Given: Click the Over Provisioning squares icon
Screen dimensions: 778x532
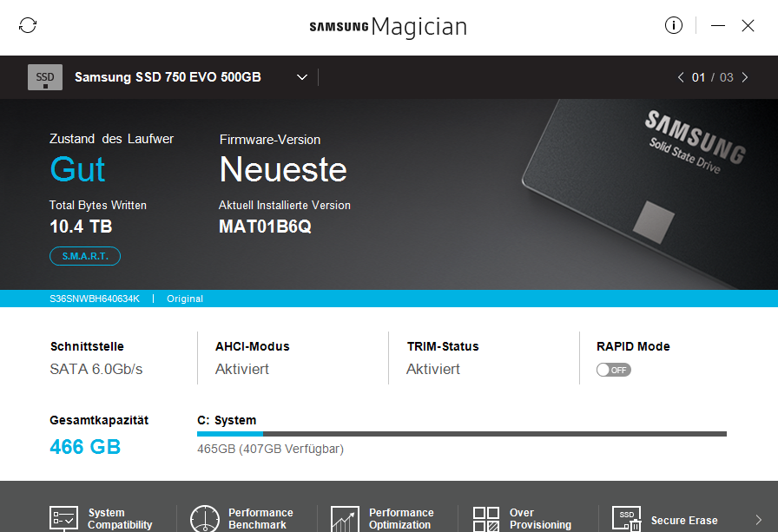Looking at the screenshot, I should 486,519.
